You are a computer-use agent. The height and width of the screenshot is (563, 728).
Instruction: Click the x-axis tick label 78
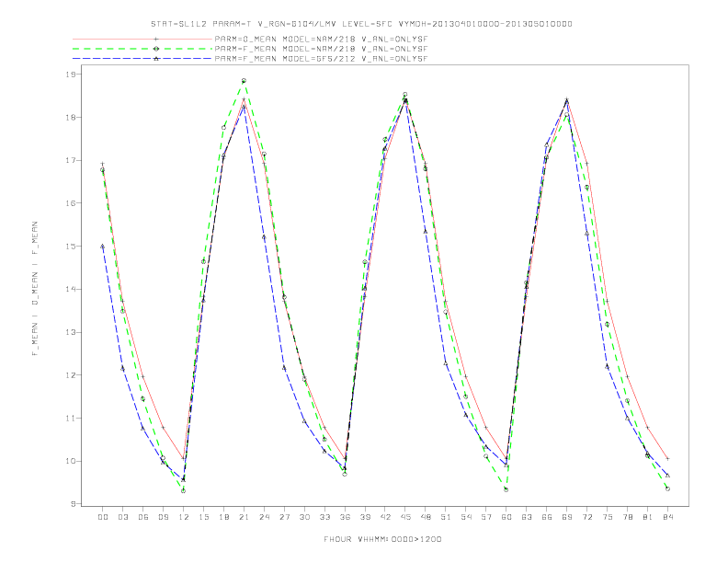tap(627, 517)
